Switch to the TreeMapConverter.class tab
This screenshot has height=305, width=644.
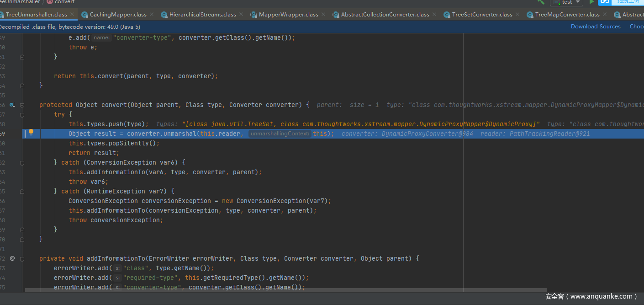tap(567, 15)
